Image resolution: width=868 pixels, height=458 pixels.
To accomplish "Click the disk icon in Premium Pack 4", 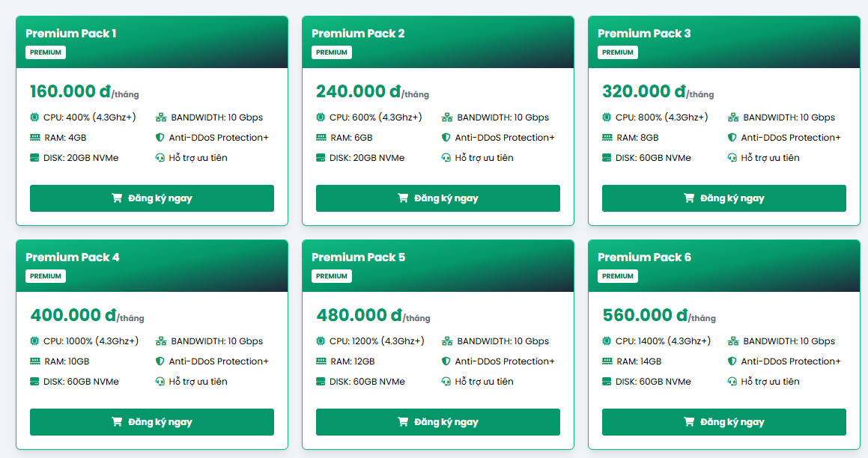I will tap(34, 382).
